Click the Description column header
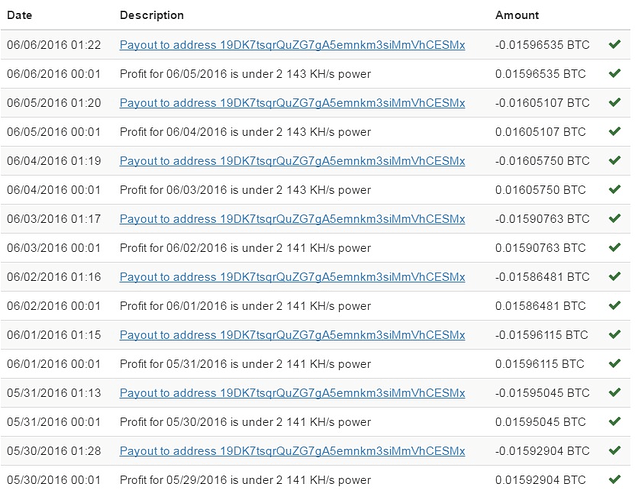This screenshot has height=500, width=635. point(152,15)
